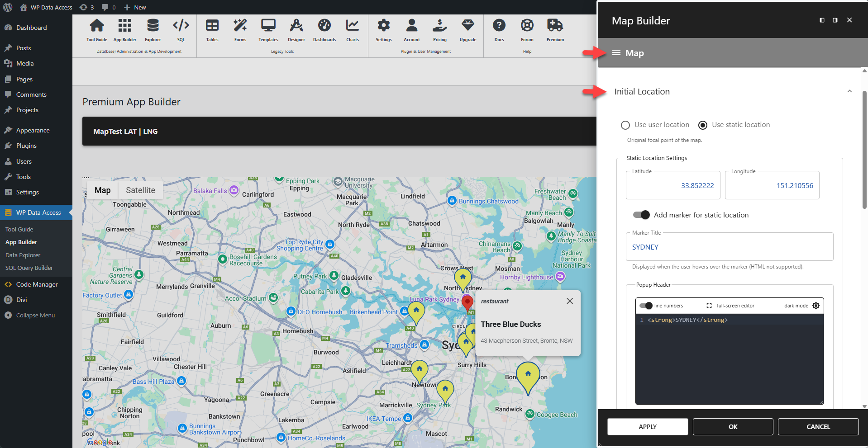868x448 pixels.
Task: Select the Data Designer icon
Action: click(296, 29)
